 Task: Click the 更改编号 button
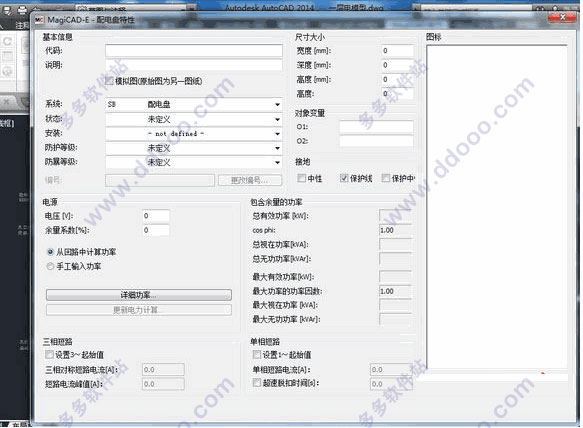coord(250,180)
